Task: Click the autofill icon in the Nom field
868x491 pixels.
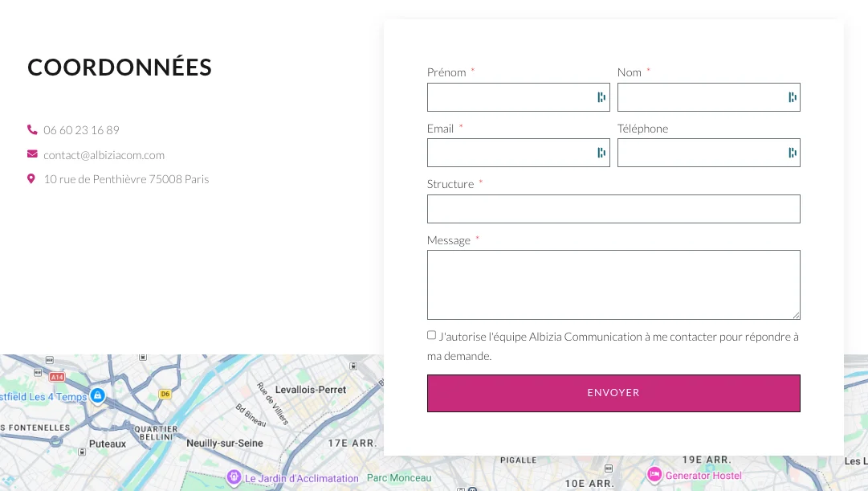Action: point(793,97)
